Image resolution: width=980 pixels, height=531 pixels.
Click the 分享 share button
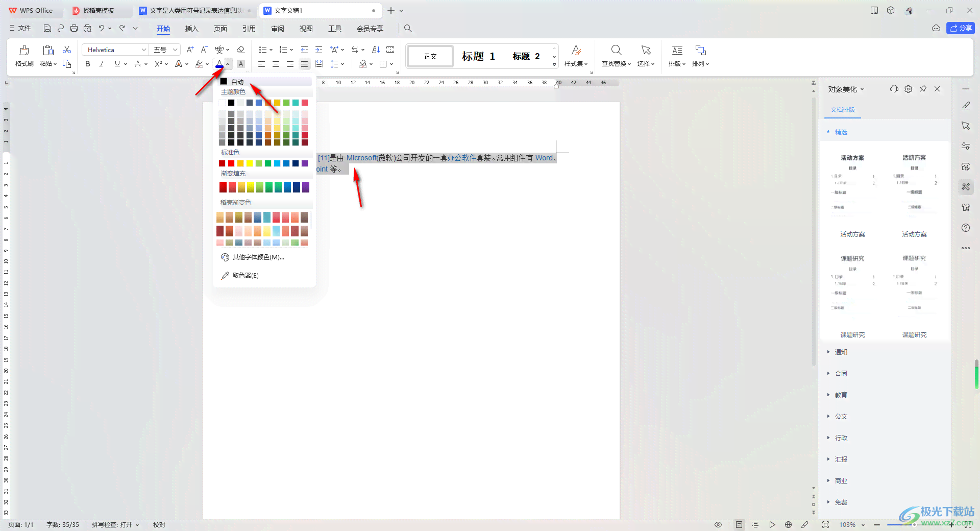[961, 28]
